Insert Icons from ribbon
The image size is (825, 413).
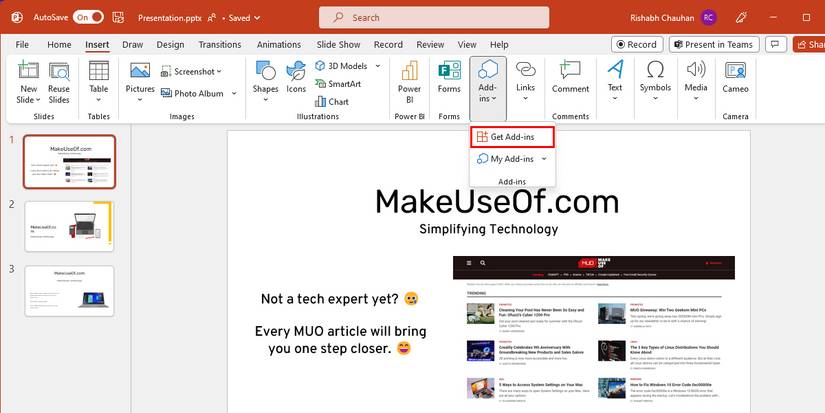point(296,77)
